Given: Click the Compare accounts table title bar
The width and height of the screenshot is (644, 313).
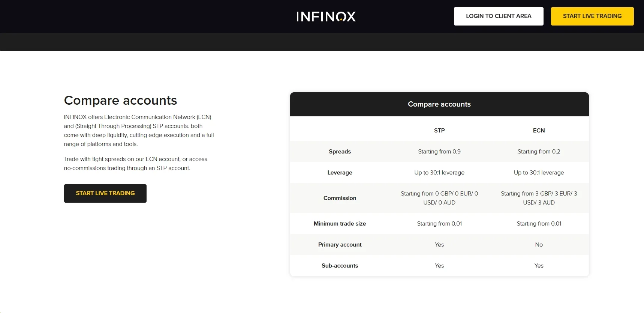Looking at the screenshot, I should coord(439,104).
